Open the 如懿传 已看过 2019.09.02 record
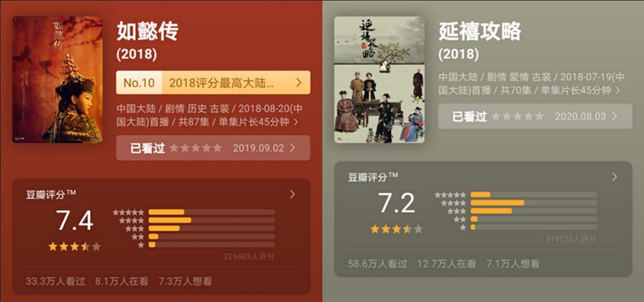 pos(213,148)
